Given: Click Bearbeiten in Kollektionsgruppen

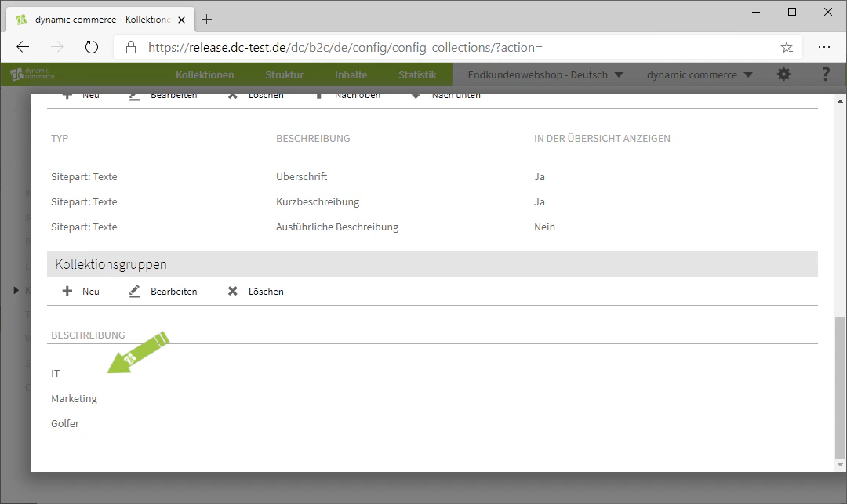Looking at the screenshot, I should (174, 292).
